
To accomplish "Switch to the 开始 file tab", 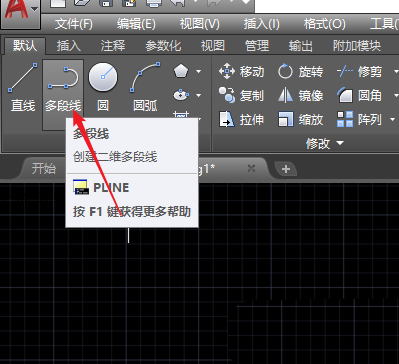I will (44, 169).
